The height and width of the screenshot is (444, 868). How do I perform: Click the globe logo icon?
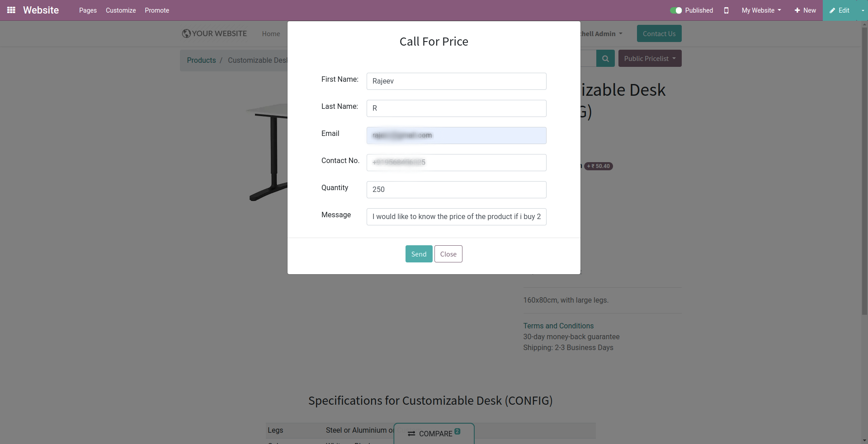(186, 33)
